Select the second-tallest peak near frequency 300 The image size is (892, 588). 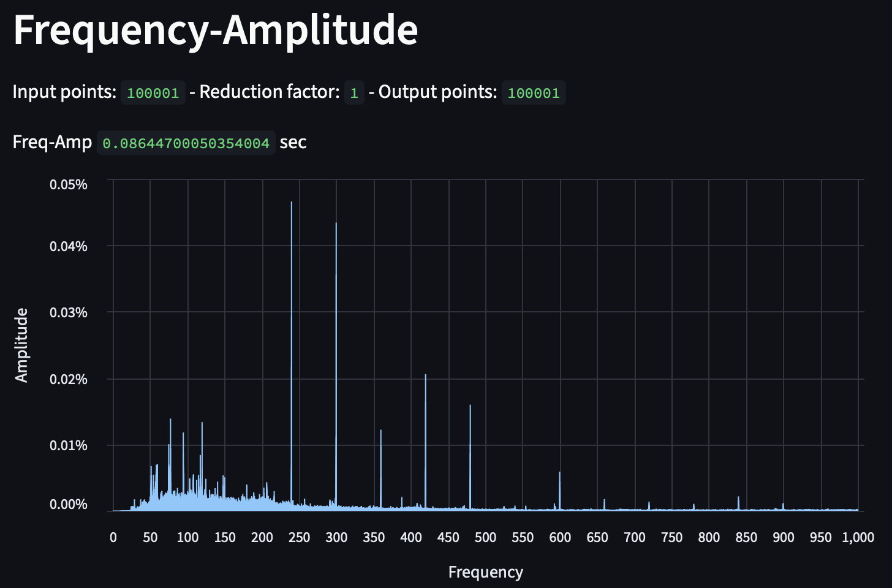point(335,230)
